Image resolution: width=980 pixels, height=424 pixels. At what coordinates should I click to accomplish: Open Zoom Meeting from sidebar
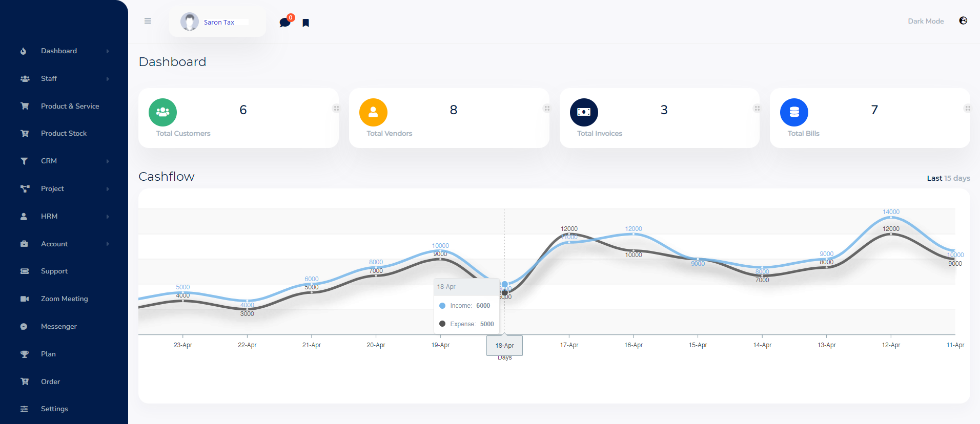point(64,299)
